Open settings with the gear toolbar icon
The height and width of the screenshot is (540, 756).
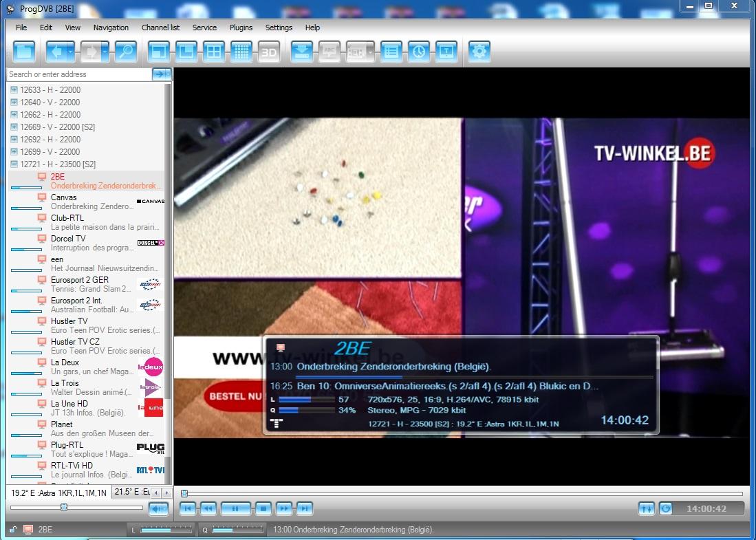click(479, 52)
